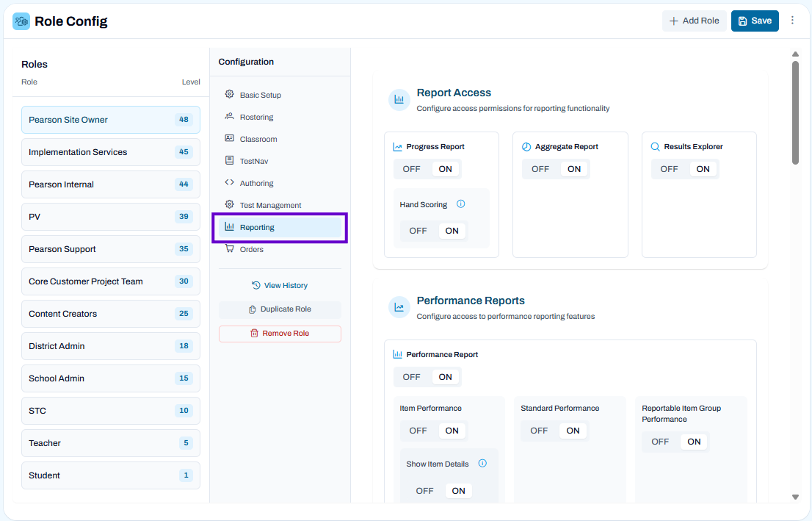Screen dimensions: 812x521
Task: Set Aggregate Report to OFF
Action: click(540, 169)
